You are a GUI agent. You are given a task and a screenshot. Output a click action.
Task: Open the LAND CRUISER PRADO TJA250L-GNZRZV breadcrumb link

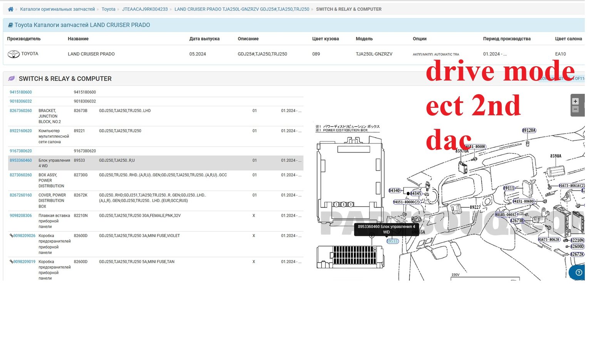click(x=242, y=9)
